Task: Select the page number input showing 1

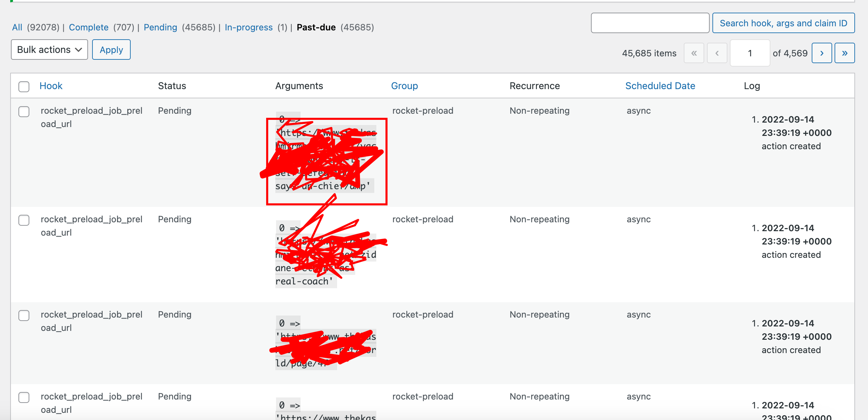Action: coord(750,53)
